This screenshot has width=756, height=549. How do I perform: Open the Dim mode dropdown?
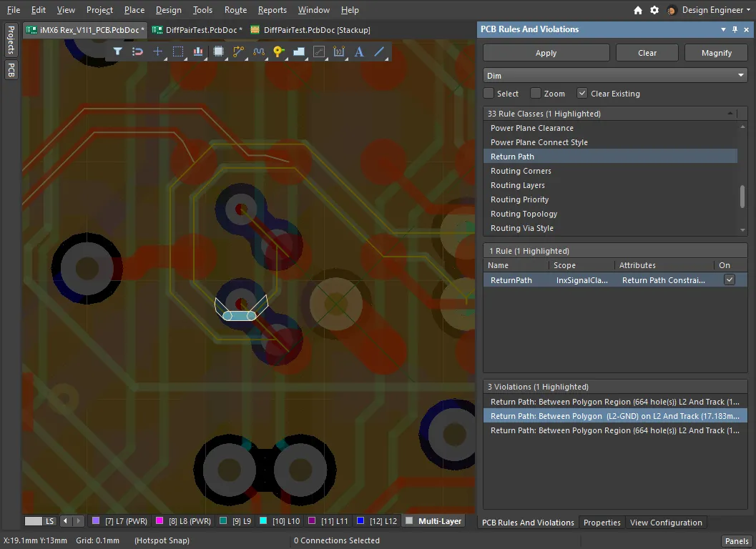(740, 76)
